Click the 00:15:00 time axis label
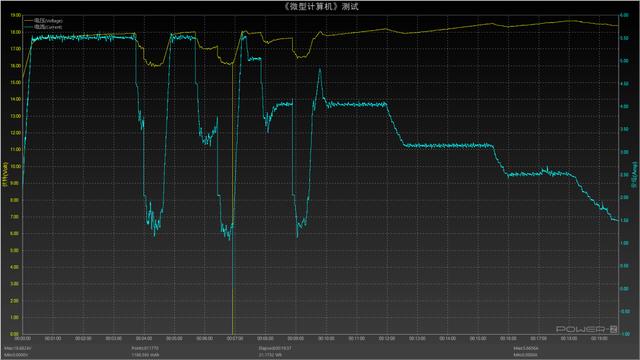The image size is (640, 360). [x=478, y=338]
